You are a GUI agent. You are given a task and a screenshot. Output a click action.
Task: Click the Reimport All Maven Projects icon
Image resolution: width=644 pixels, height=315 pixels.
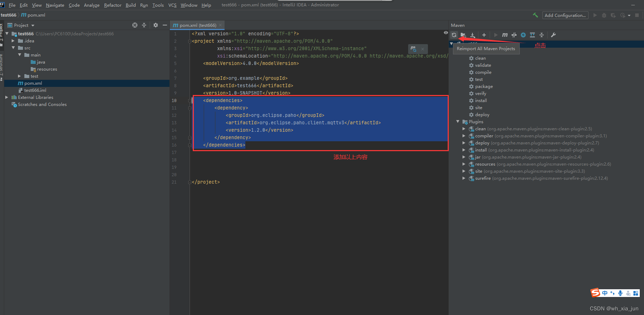coord(454,35)
